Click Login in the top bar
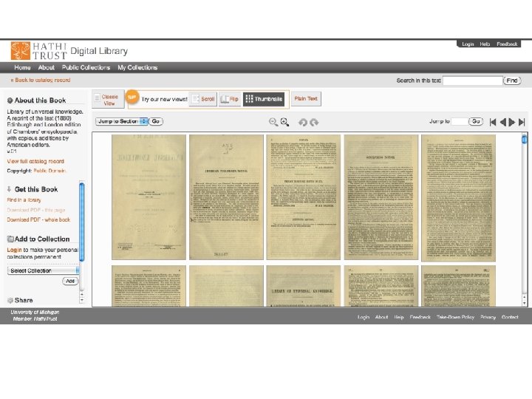Image resolution: width=532 pixels, height=399 pixels. coord(468,44)
